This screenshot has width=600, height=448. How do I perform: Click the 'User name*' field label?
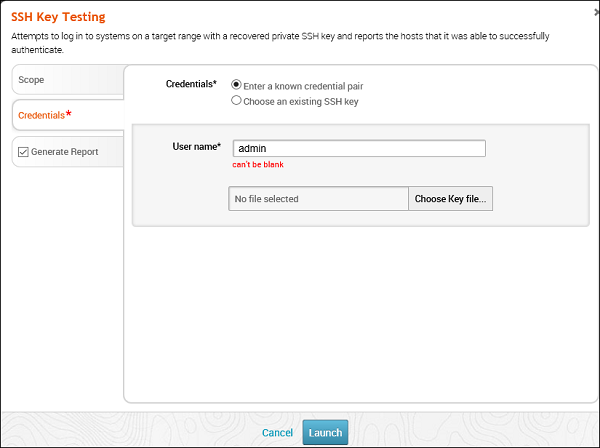tap(196, 147)
